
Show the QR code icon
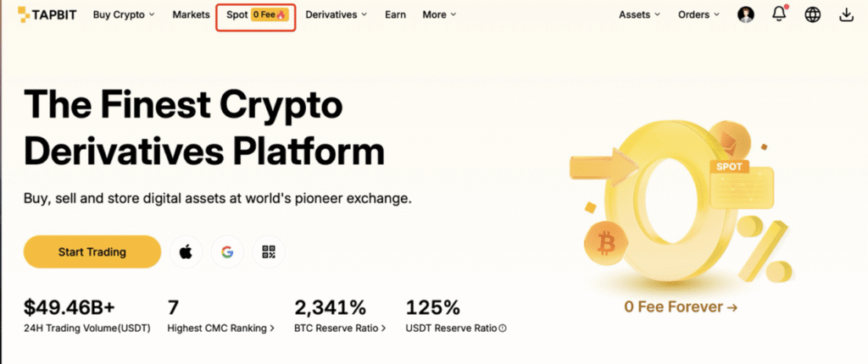269,251
